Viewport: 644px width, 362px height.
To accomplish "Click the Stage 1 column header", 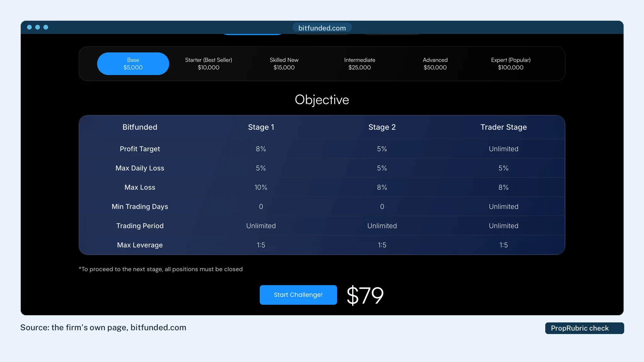I will point(261,127).
